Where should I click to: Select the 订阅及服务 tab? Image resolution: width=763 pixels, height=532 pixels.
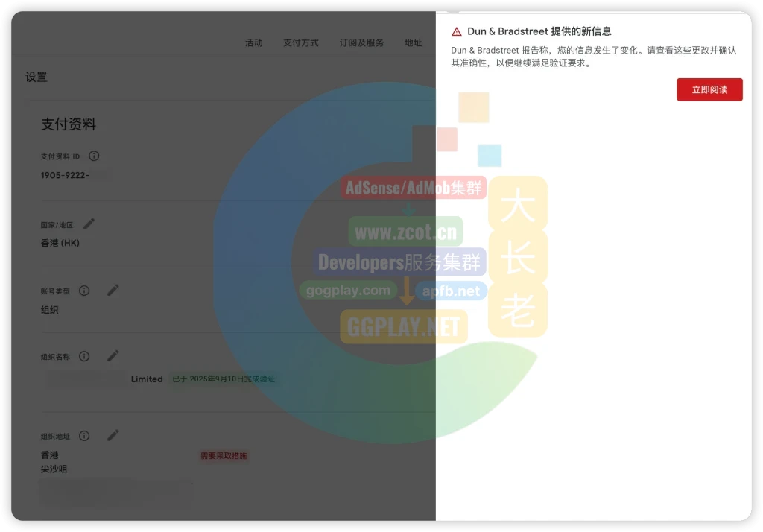[361, 42]
